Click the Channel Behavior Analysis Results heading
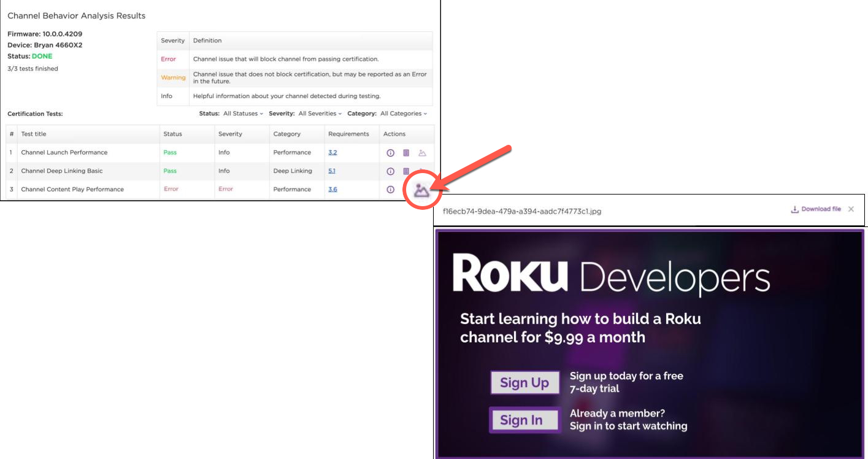 [x=77, y=15]
